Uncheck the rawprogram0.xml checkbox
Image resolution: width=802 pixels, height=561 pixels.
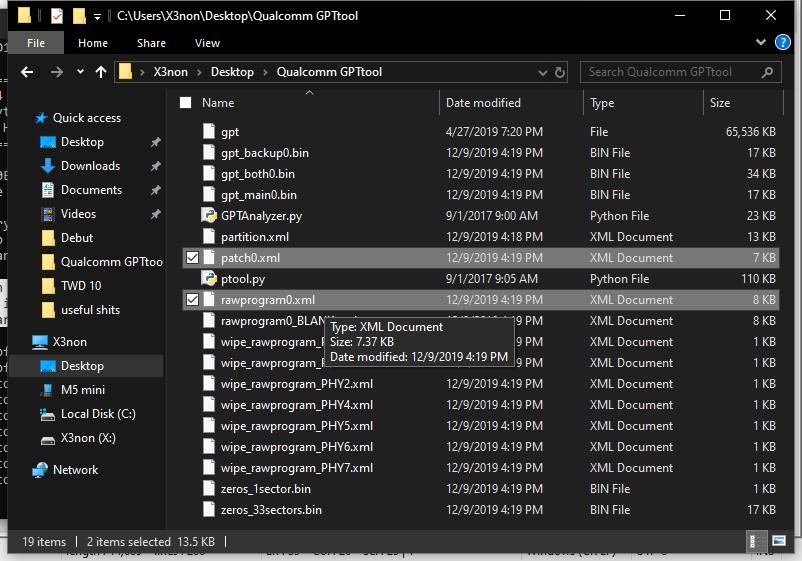pos(192,300)
